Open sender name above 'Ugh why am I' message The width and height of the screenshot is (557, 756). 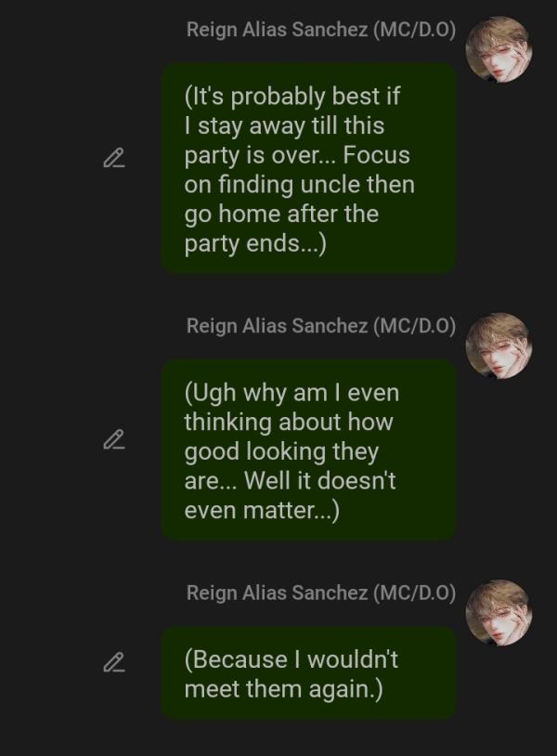(320, 326)
